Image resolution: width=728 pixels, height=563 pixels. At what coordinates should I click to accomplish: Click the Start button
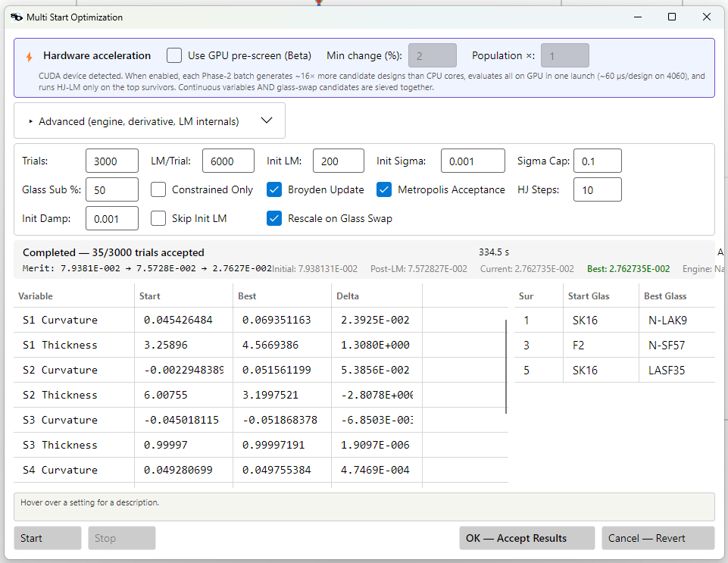48,538
